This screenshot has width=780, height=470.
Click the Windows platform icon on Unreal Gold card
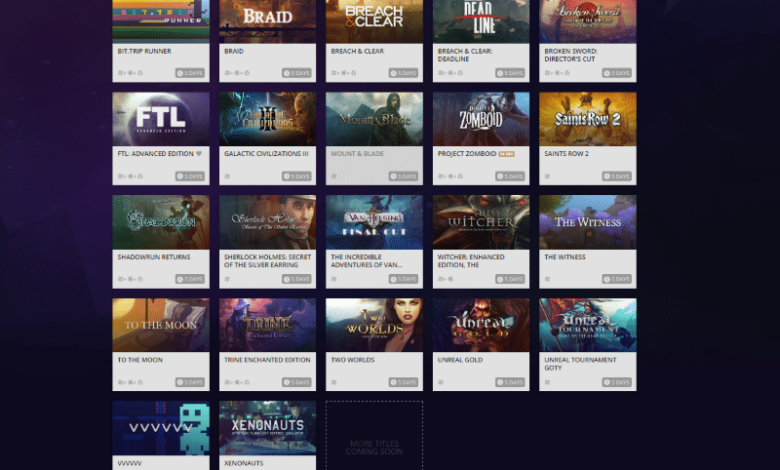[441, 382]
